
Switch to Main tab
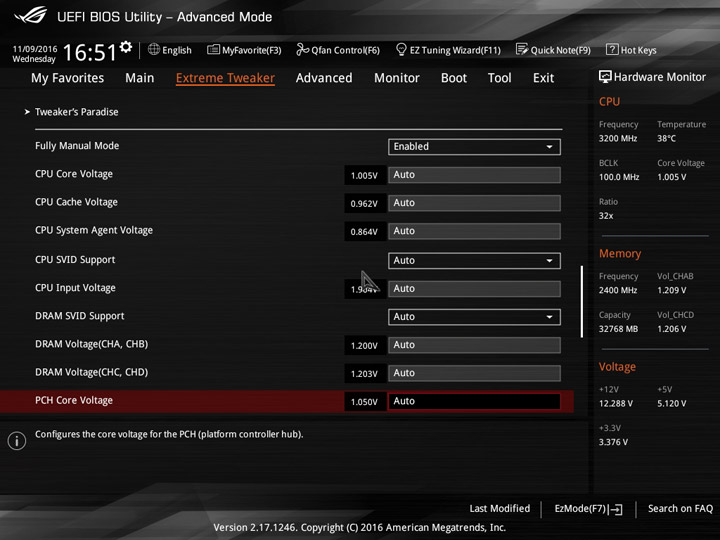tap(140, 78)
